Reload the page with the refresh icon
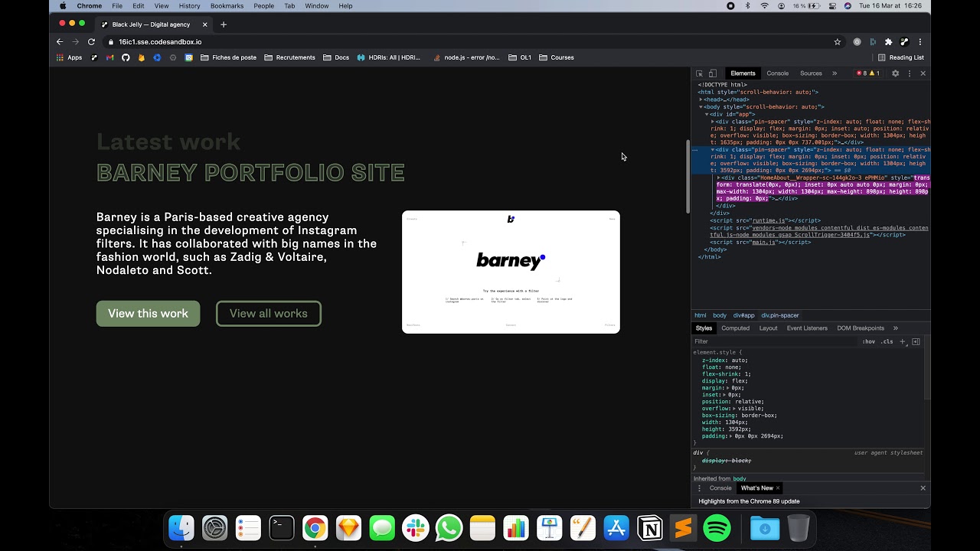The width and height of the screenshot is (980, 551). pyautogui.click(x=91, y=41)
